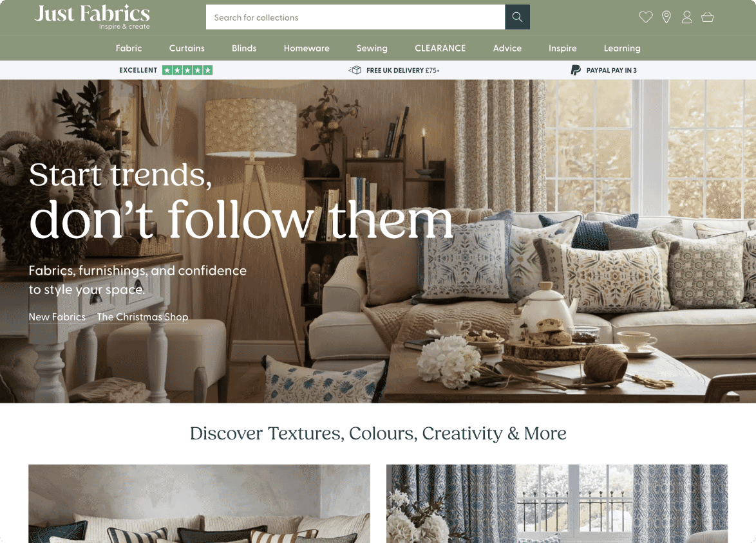Follow The Christmas Shop link
Screen dimensions: 756x543
pyautogui.click(x=143, y=317)
